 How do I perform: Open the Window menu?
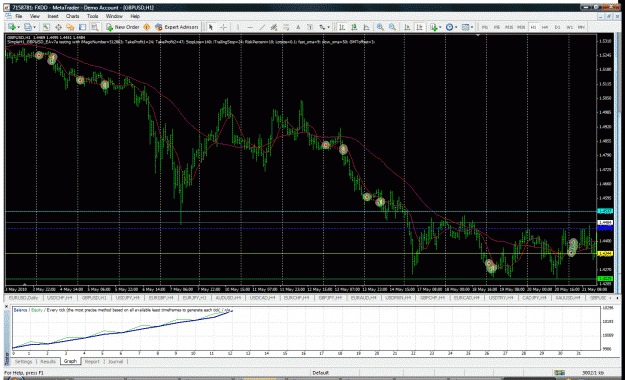point(114,16)
